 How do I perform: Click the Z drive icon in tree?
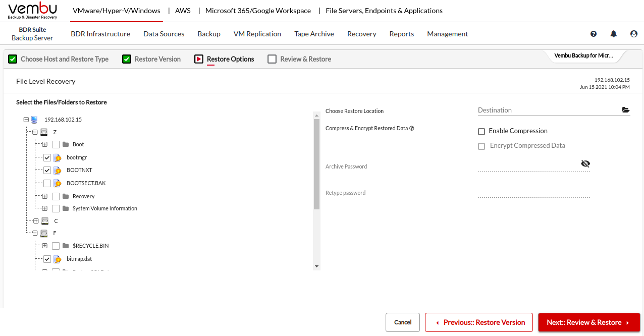[44, 132]
